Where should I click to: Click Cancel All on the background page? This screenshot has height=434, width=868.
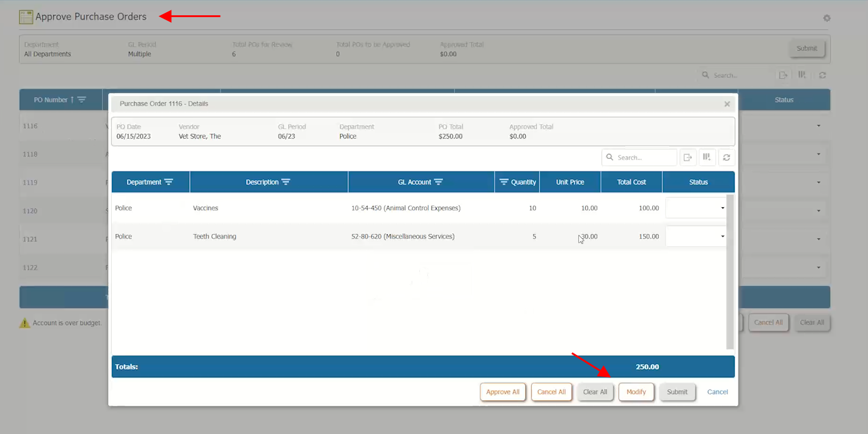click(x=768, y=322)
